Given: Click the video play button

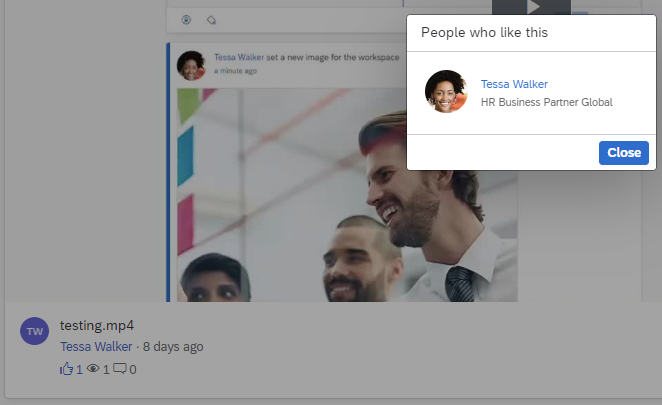Looking at the screenshot, I should point(534,7).
